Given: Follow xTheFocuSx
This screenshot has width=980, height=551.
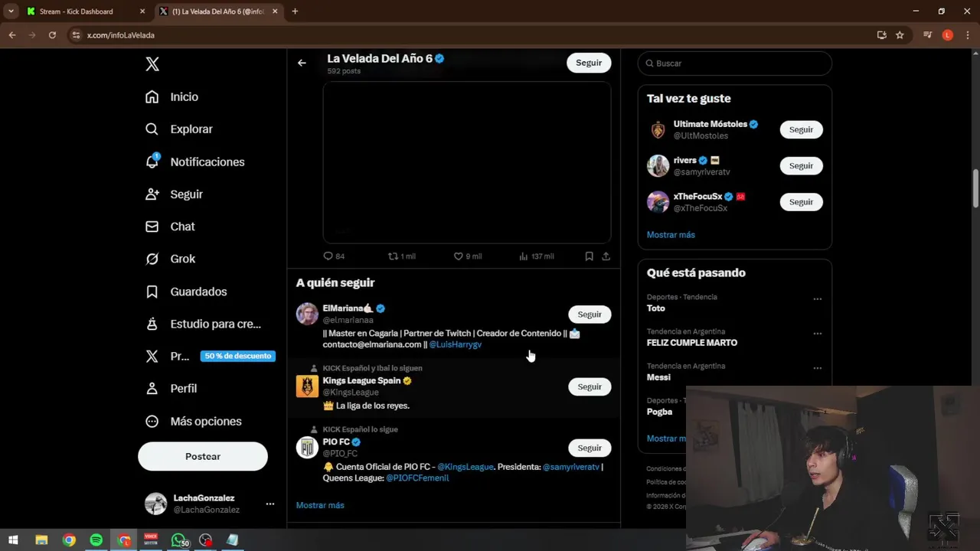Looking at the screenshot, I should (801, 202).
